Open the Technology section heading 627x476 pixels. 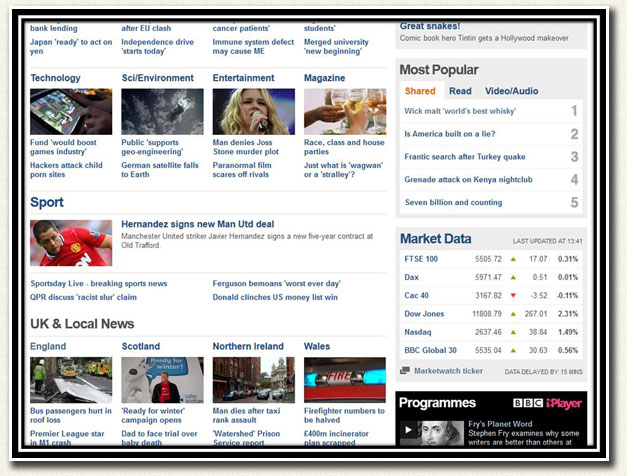tap(55, 78)
